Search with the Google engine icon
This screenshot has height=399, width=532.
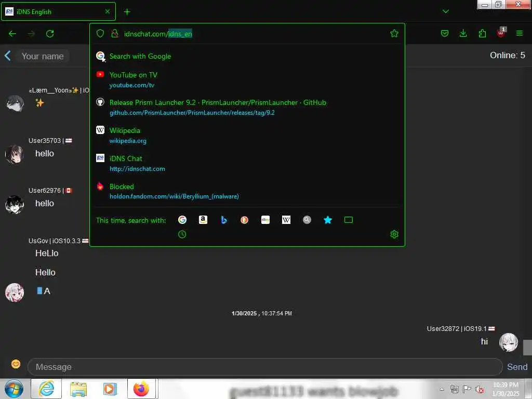point(182,220)
